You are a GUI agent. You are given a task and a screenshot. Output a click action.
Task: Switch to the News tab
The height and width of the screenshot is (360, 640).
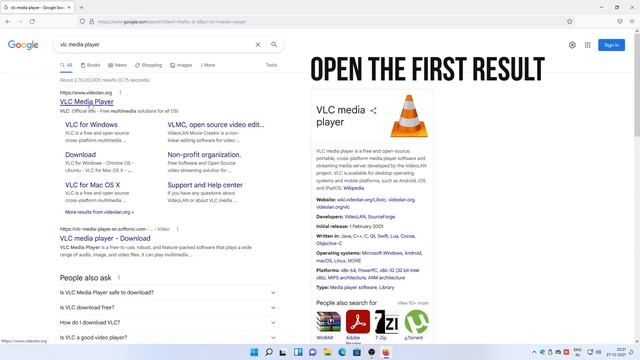118,65
